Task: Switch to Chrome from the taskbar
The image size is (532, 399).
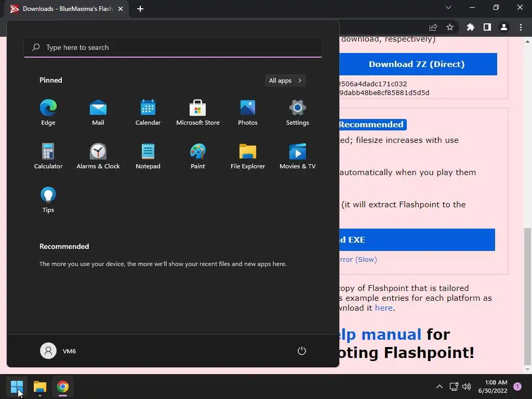Action: (x=63, y=387)
